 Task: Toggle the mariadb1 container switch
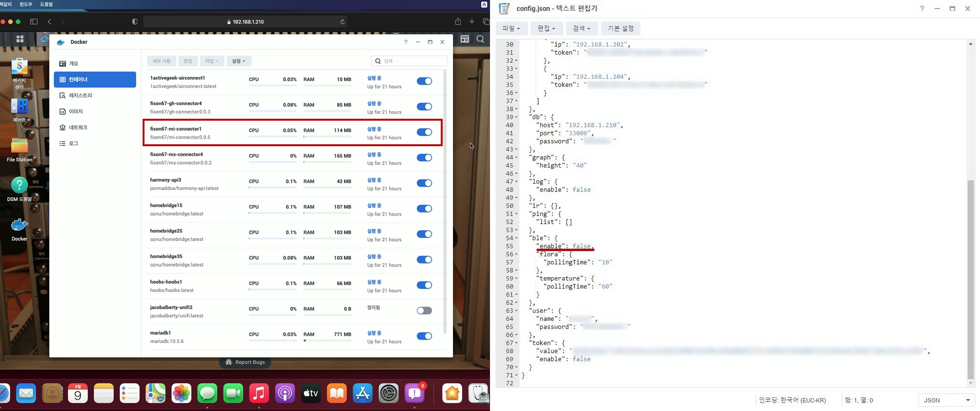(x=424, y=336)
